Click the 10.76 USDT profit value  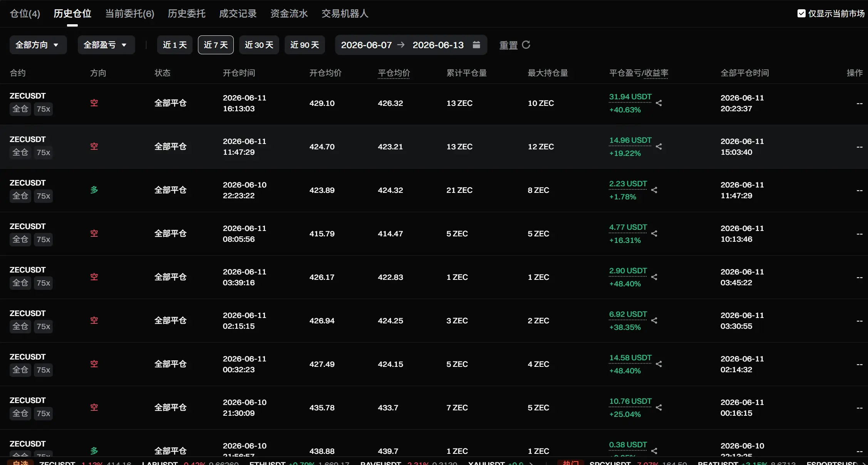click(x=630, y=401)
